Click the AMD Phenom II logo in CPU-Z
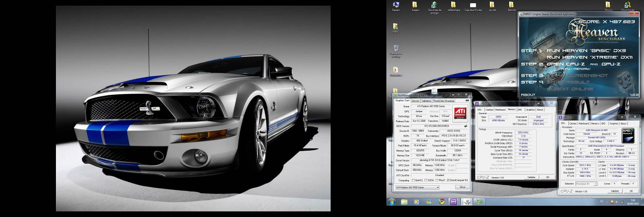Image resolution: width=644 pixels, height=217 pixels. (x=628, y=135)
